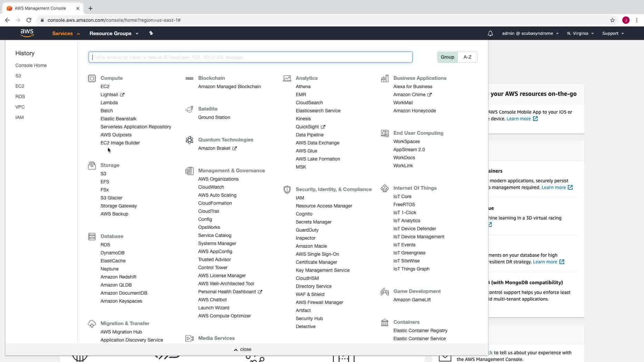Open the WorkSpaces service

406,141
